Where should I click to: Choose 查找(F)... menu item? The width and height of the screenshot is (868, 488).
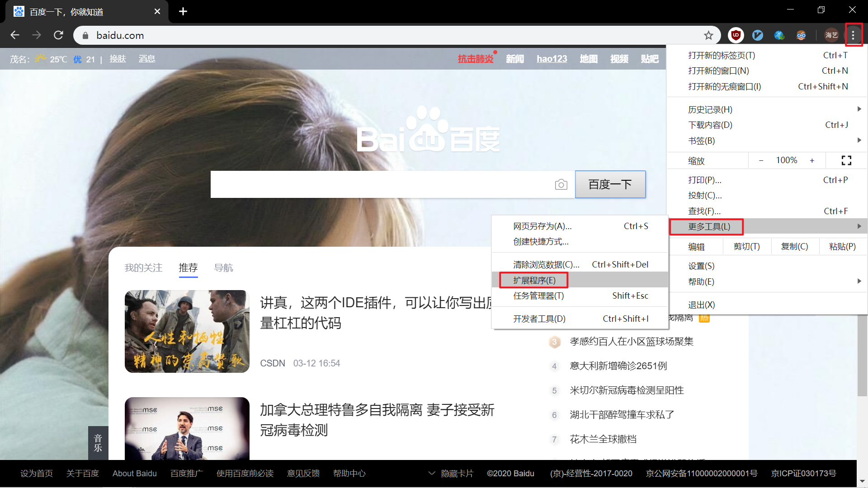pos(768,211)
